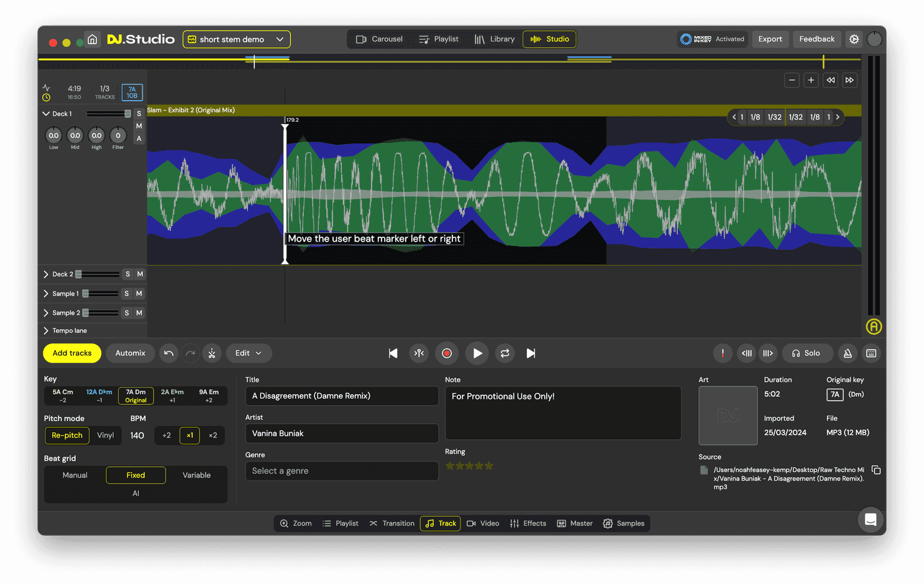Screen dimensions: 924x585
Task: Open settings with the gear icon
Action: 854,39
